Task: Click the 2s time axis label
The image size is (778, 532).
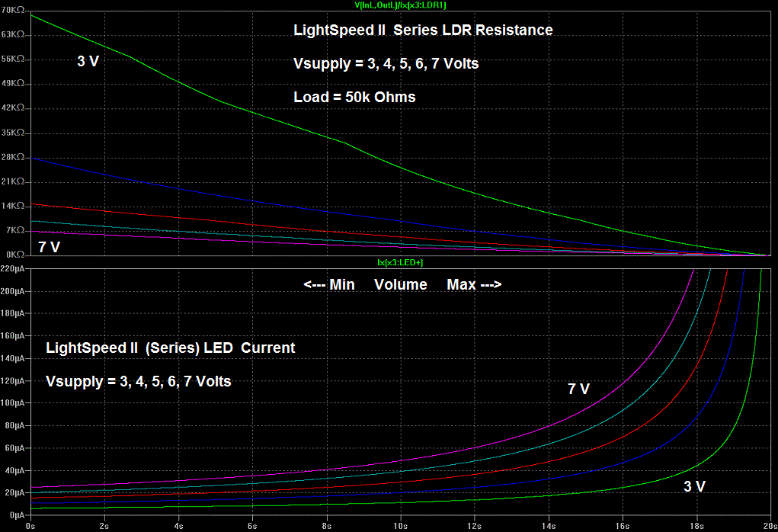Action: tap(104, 526)
